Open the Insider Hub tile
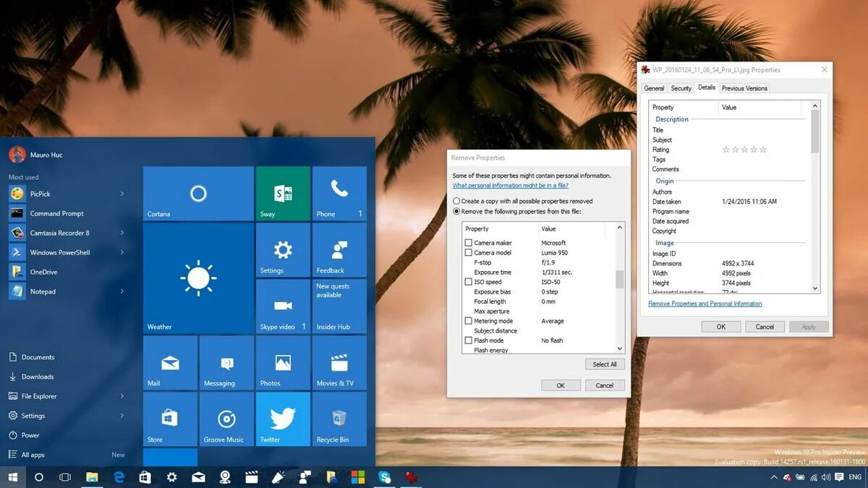 coord(339,306)
